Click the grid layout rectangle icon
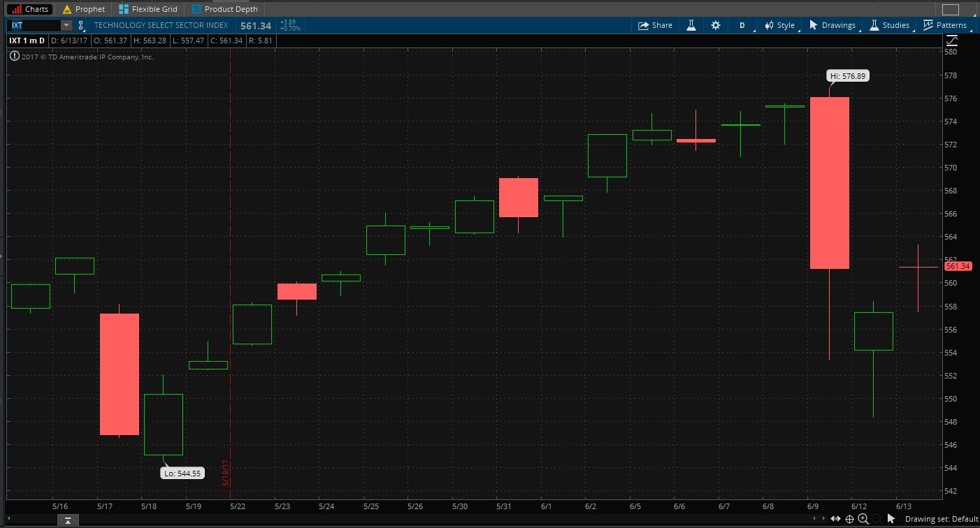Image resolution: width=980 pixels, height=528 pixels. point(950,10)
